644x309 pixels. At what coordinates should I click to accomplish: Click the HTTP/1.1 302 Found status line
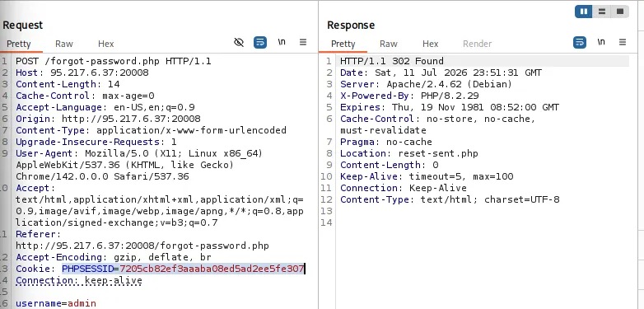[x=392, y=61]
